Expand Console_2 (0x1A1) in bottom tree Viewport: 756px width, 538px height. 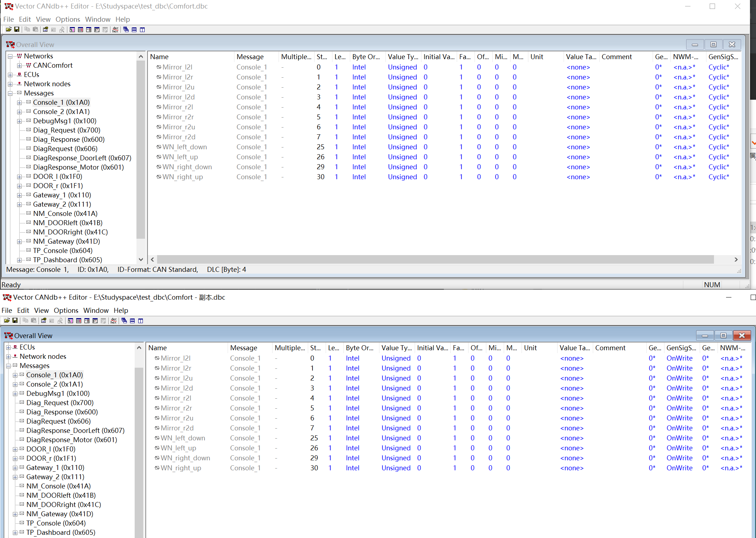pos(15,384)
